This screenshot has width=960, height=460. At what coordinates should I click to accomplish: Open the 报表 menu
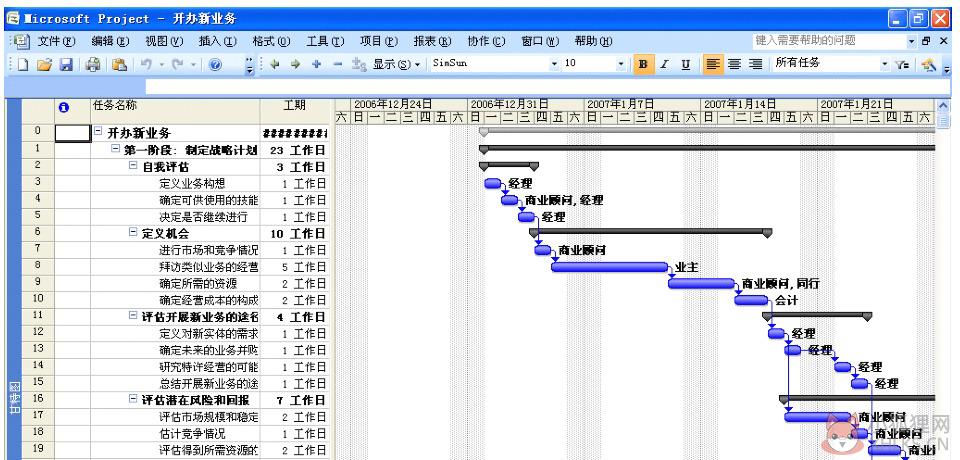point(432,41)
